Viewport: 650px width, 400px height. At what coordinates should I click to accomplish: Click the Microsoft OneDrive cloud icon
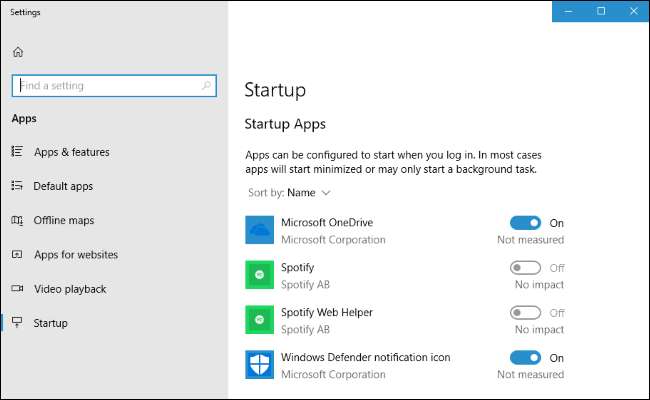(x=259, y=231)
